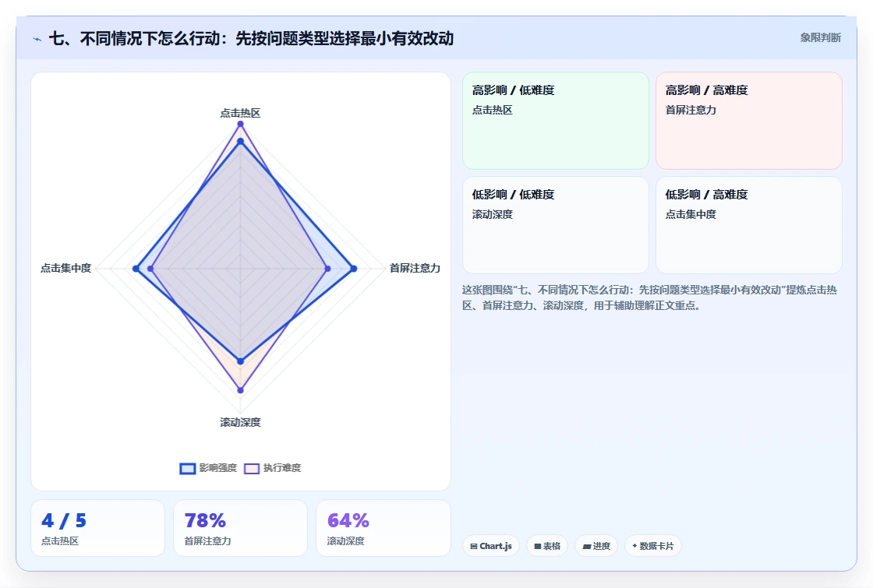
Task: Click the 滚动深度 label under 64%
Action: click(x=346, y=540)
